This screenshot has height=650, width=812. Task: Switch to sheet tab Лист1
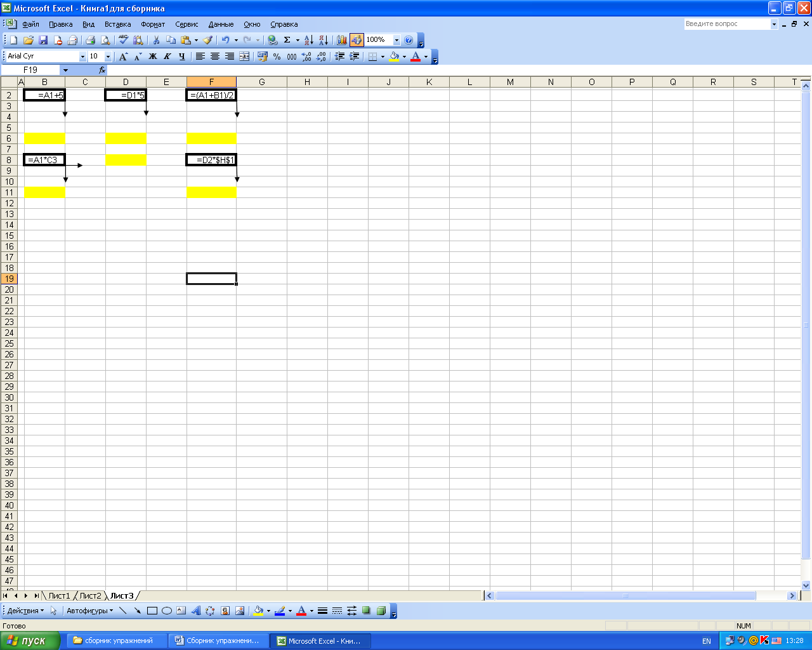pyautogui.click(x=59, y=595)
